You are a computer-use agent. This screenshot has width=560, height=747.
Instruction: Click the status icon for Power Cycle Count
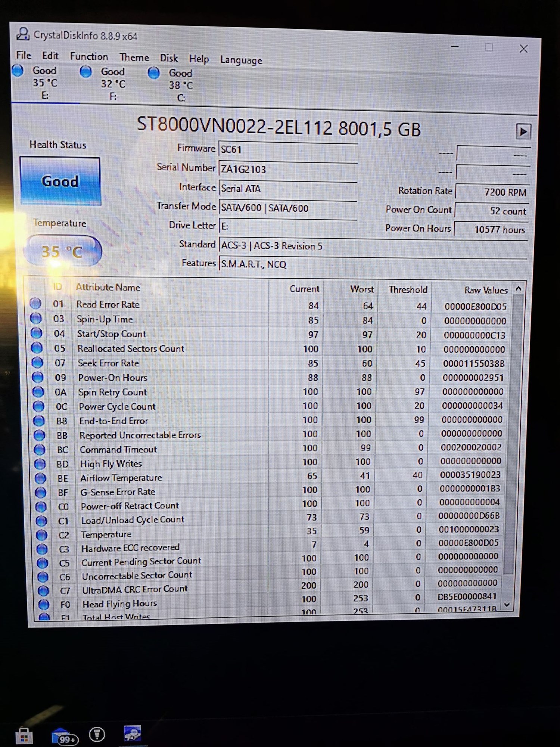[x=38, y=406]
